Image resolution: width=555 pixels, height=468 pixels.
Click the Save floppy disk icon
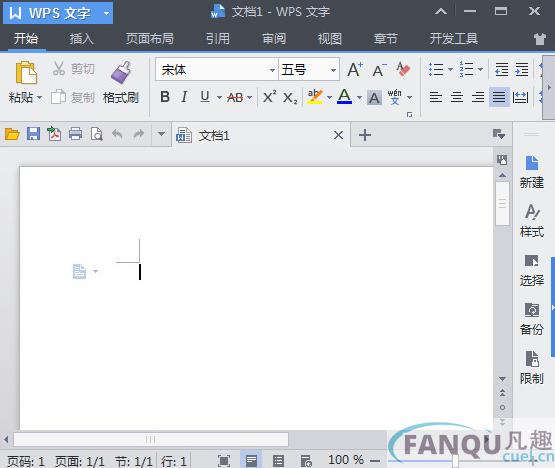point(33,134)
